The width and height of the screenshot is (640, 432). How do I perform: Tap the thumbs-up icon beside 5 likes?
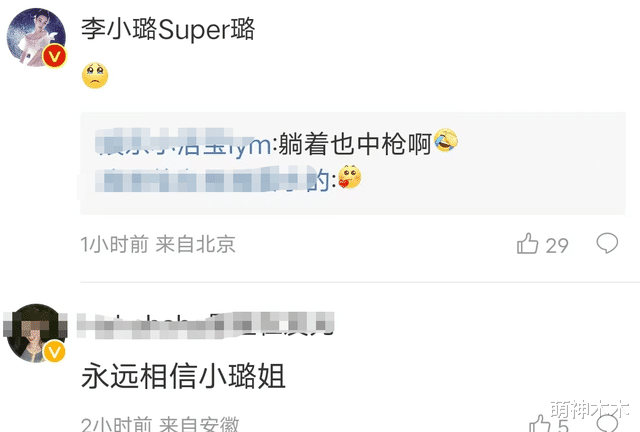point(539,423)
